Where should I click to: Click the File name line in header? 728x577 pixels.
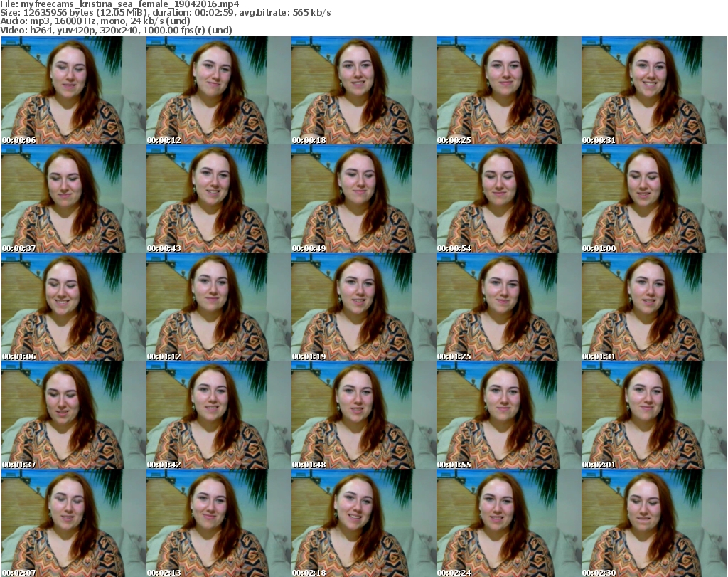tap(119, 4)
